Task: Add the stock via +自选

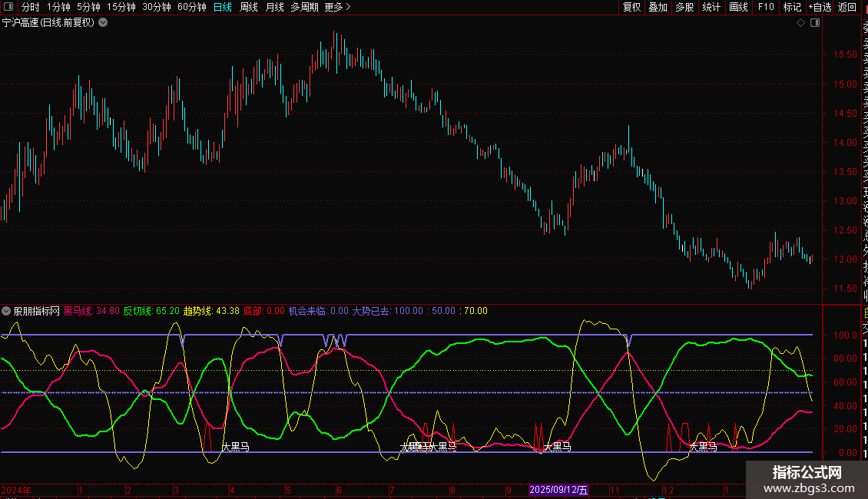Action: point(820,8)
